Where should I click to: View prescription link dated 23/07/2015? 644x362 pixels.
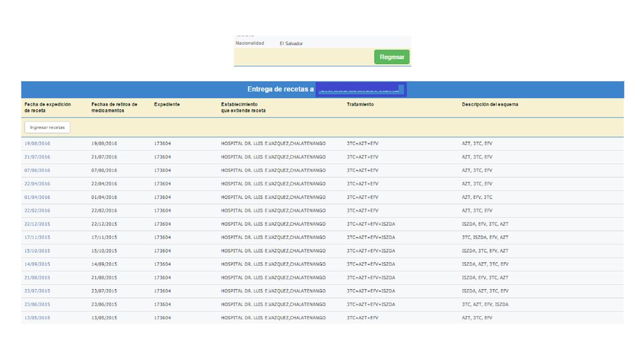[x=37, y=291]
